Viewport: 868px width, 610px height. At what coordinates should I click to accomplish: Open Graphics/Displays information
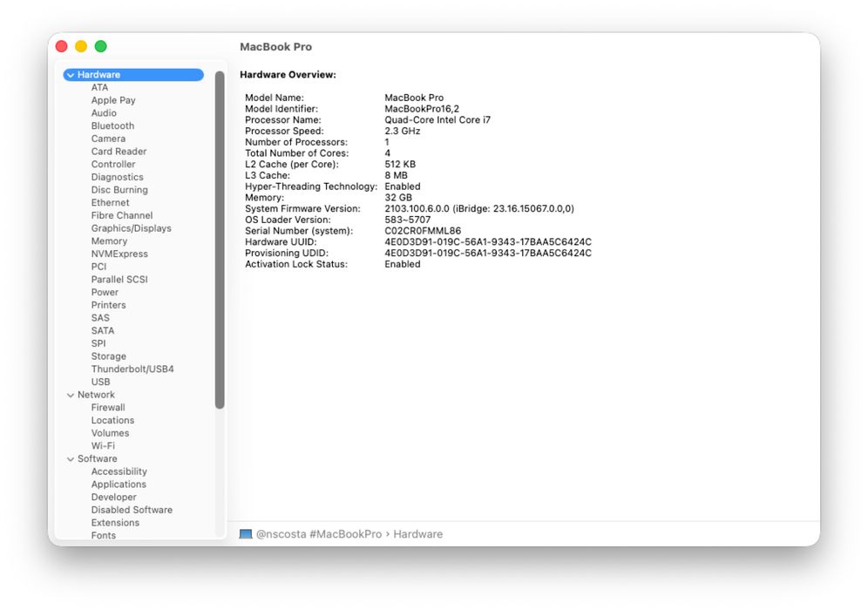point(132,228)
